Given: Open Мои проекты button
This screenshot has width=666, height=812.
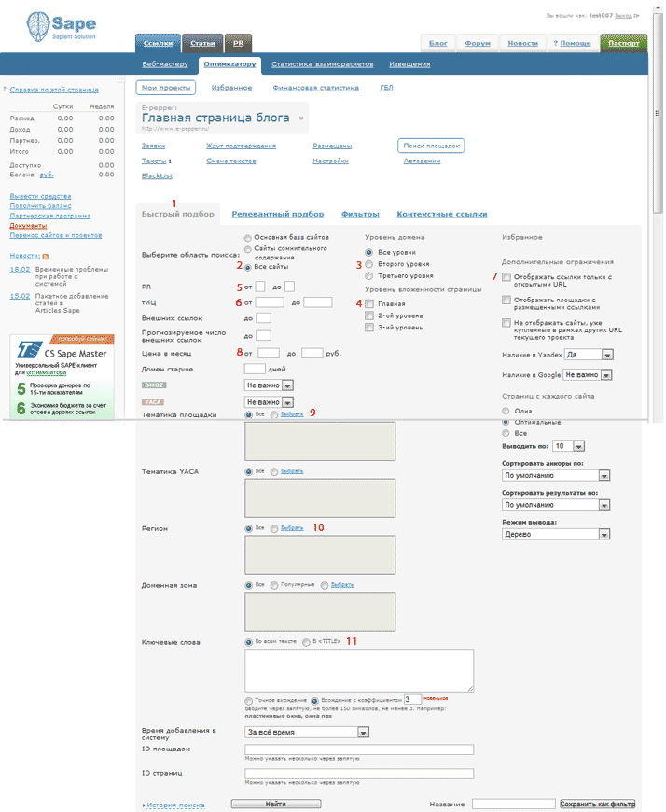Looking at the screenshot, I should click(x=166, y=88).
